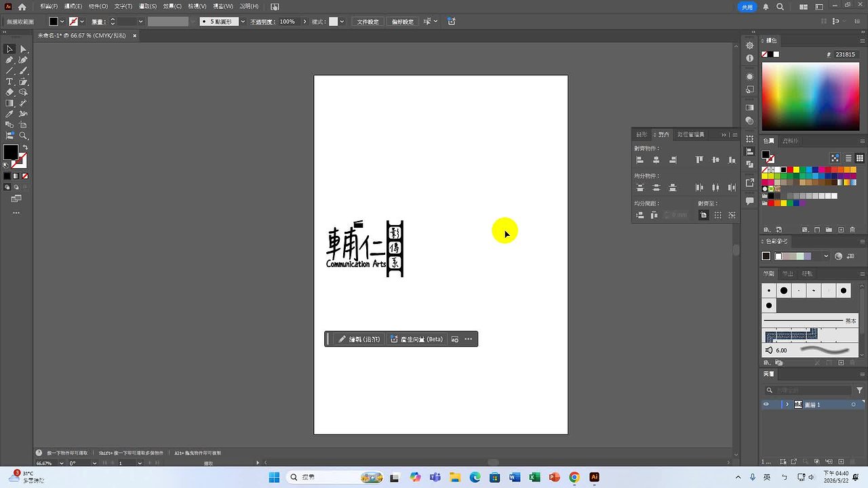The height and width of the screenshot is (488, 868).
Task: Switch swatches to list view
Action: (x=848, y=157)
